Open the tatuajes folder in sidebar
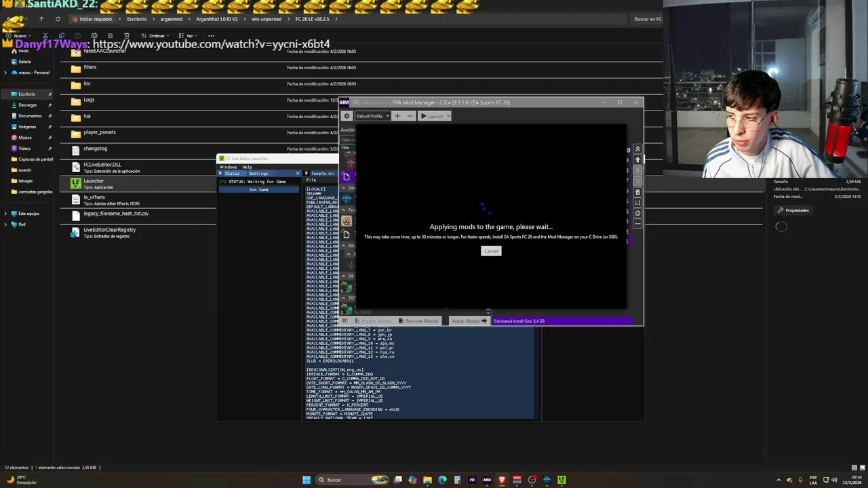868x488 pixels. (25, 181)
